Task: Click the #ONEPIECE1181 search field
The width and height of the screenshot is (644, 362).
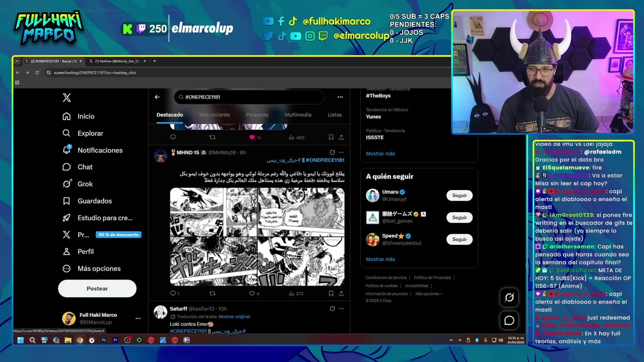Action: (x=249, y=97)
